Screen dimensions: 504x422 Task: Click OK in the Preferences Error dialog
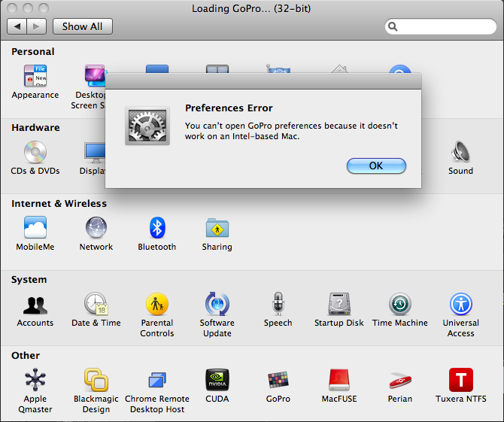[x=376, y=165]
